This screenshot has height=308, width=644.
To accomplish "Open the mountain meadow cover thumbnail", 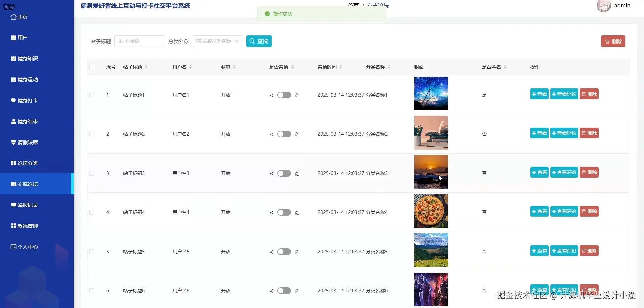I will 431,250.
